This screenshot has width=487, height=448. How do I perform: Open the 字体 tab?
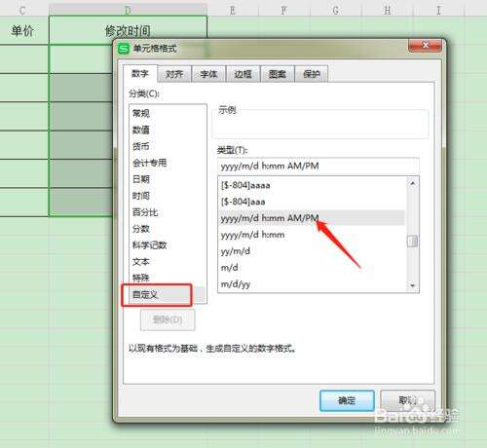(208, 74)
